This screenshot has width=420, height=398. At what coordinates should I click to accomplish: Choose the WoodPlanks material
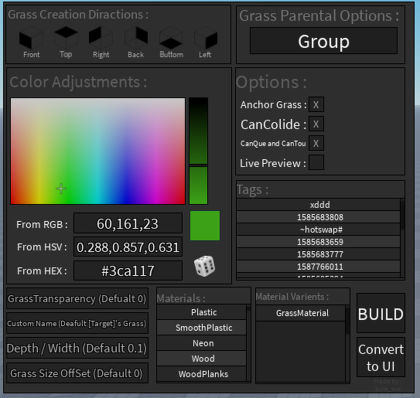coord(202,374)
